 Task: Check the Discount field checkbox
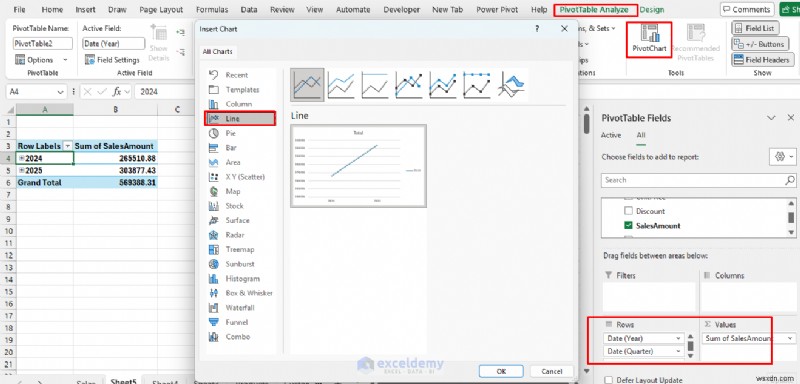(629, 211)
